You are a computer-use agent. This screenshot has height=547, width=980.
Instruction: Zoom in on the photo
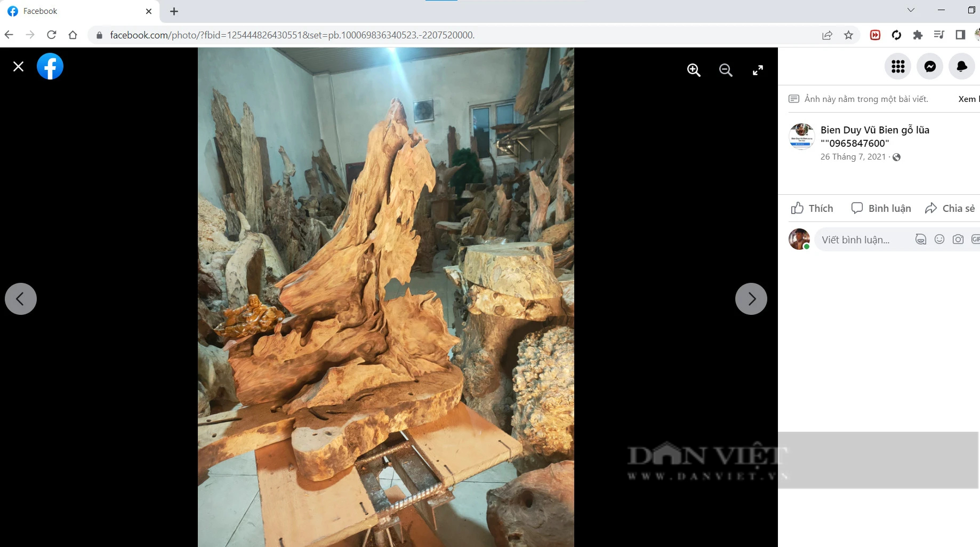click(694, 70)
